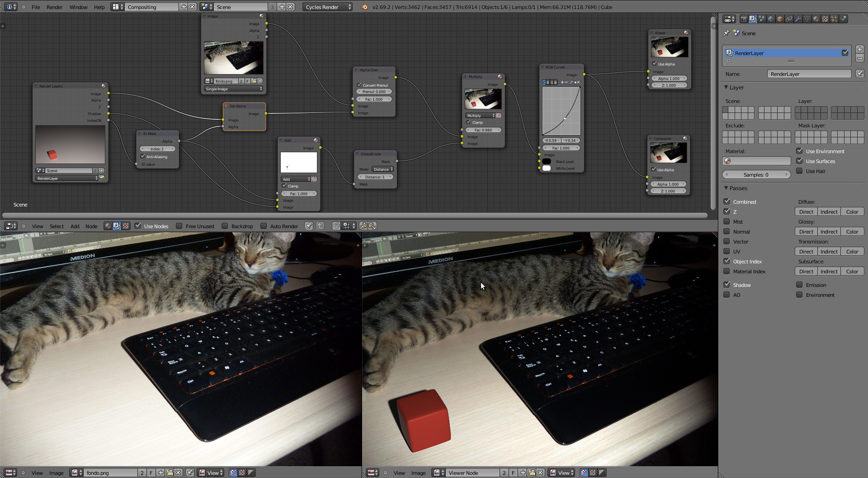Viewport: 868px width, 478px height.
Task: Open the node editor Select menu
Action: [57, 226]
